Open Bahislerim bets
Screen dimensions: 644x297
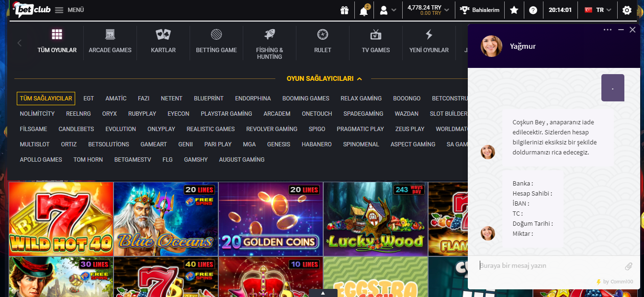[x=479, y=10]
